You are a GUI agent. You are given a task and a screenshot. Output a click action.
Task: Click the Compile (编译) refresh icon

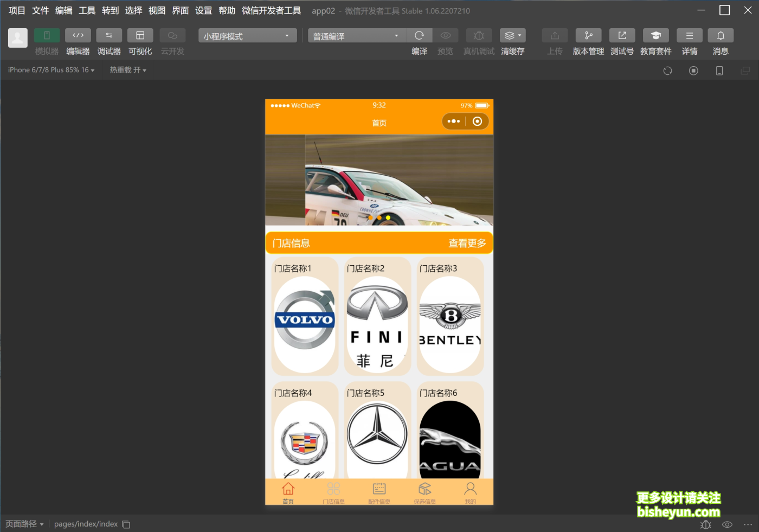(x=419, y=35)
